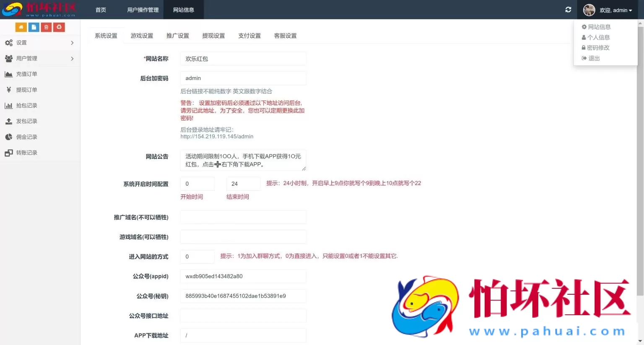Open 网站信息 in the top navigation
The image size is (644, 345).
[x=184, y=10]
